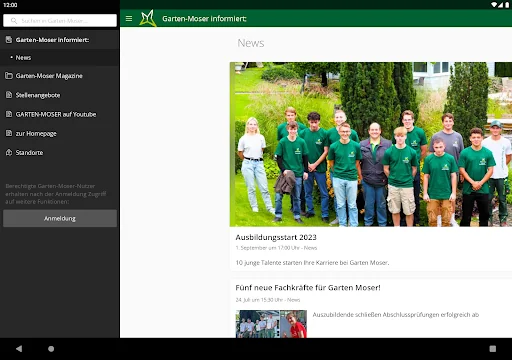Image resolution: width=512 pixels, height=360 pixels.
Task: Click the icon beside zur Homepage
Action: pyautogui.click(x=9, y=133)
